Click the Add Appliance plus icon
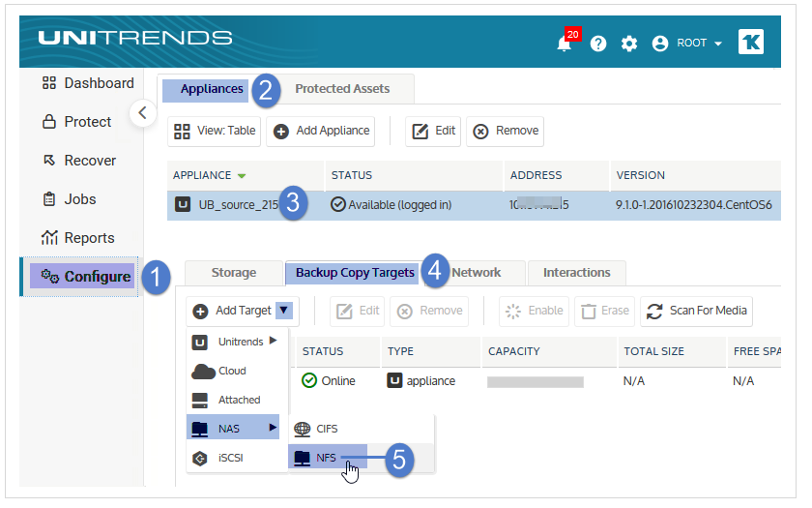Screen dimensions: 812x508 [x=281, y=133]
